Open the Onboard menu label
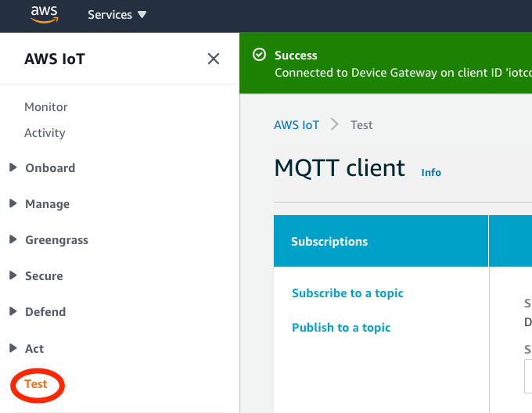Image resolution: width=532 pixels, height=413 pixels. click(x=50, y=168)
